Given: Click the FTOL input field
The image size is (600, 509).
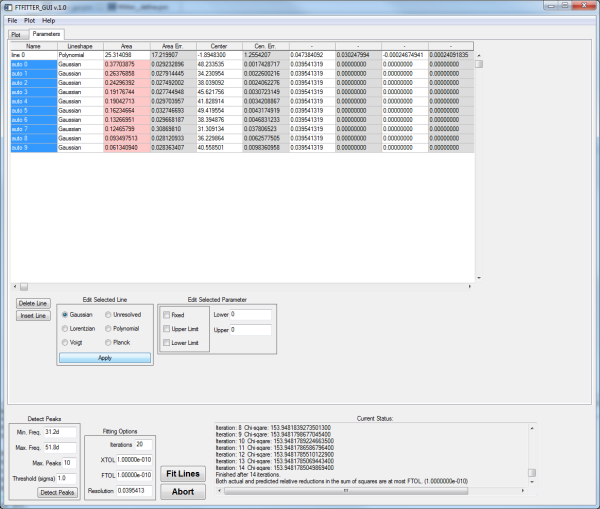Looking at the screenshot, I should tap(134, 475).
